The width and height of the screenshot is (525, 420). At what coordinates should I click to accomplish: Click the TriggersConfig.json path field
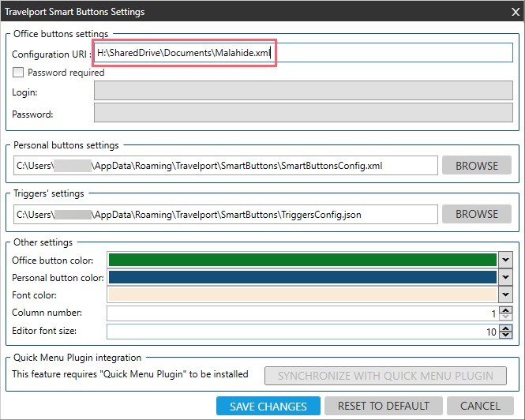pyautogui.click(x=225, y=214)
